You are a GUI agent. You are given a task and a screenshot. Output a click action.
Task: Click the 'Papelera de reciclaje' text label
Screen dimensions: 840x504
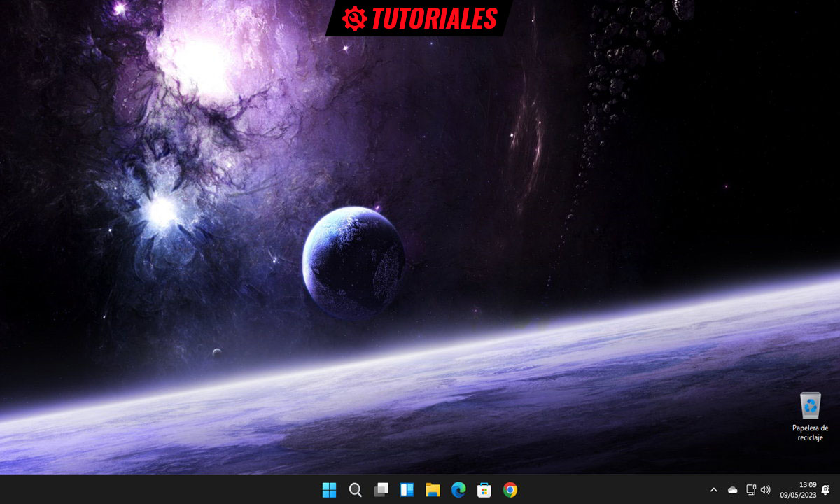[x=810, y=433]
